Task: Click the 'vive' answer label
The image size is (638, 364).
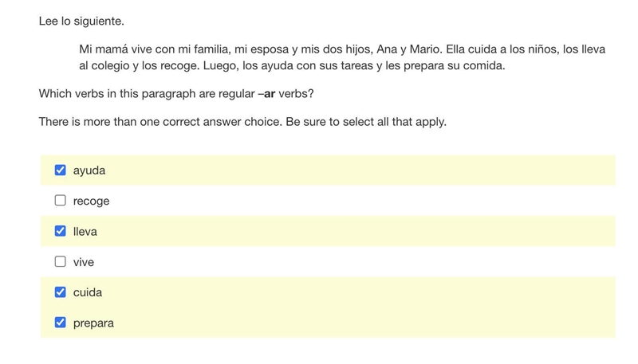Action: coord(84,262)
